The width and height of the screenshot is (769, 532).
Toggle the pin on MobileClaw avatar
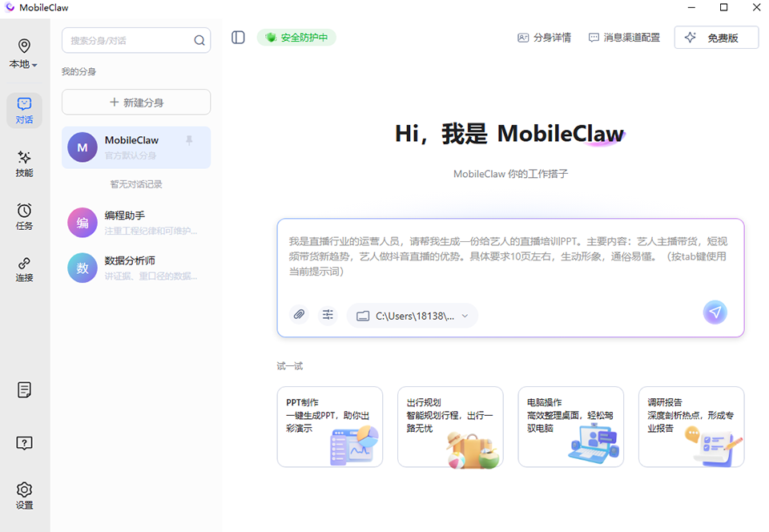click(x=189, y=141)
